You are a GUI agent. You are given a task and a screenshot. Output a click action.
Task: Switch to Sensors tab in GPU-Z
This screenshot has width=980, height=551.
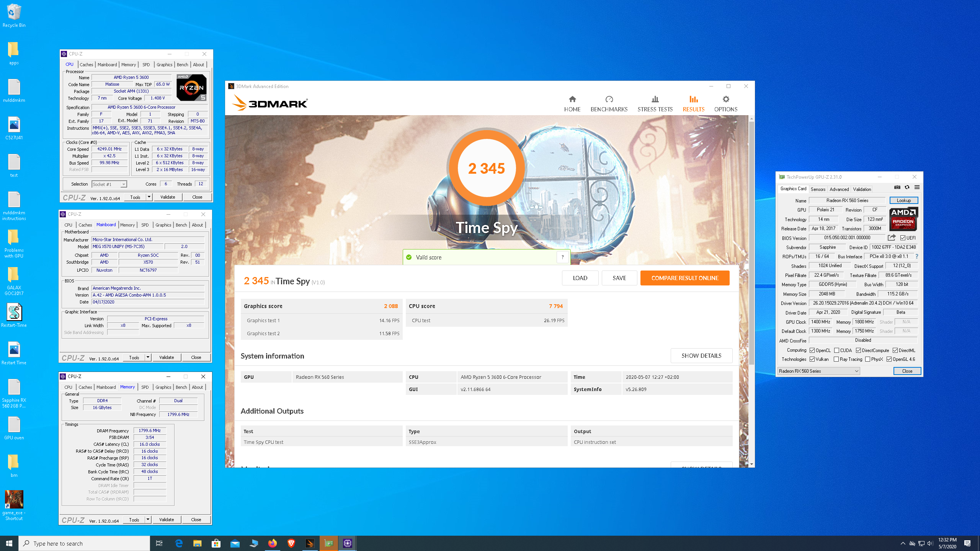818,189
